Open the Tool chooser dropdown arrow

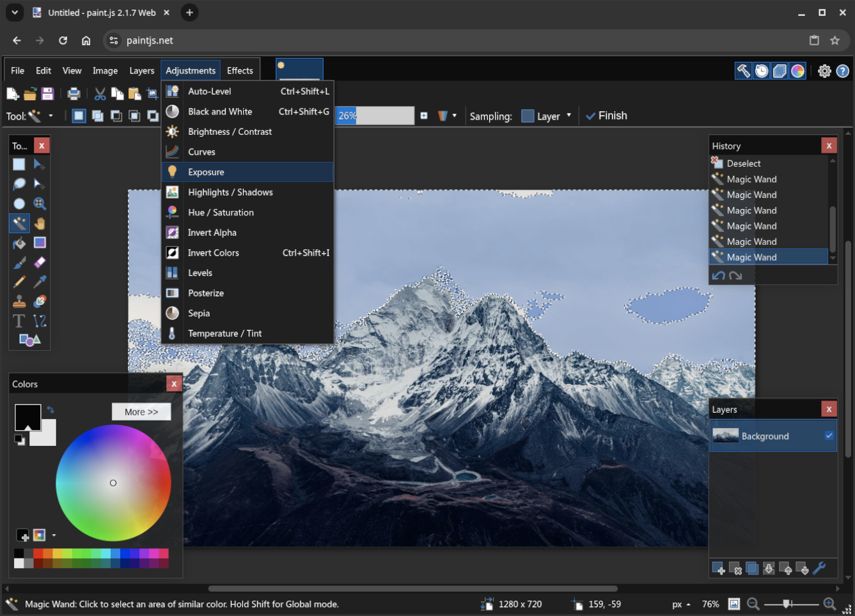(51, 116)
